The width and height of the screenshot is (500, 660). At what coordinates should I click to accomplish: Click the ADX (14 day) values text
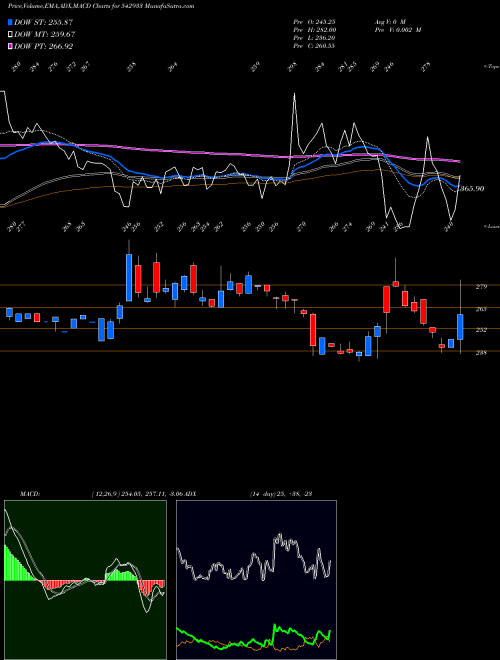coord(281,494)
